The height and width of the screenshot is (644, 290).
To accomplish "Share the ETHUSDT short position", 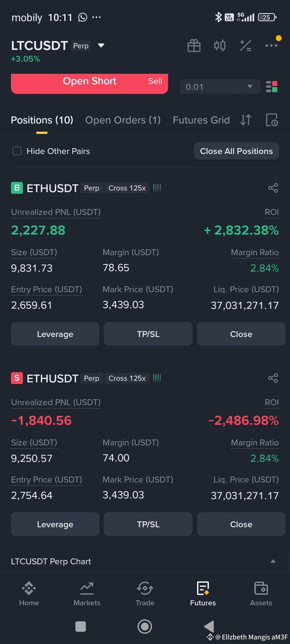I will (x=273, y=378).
